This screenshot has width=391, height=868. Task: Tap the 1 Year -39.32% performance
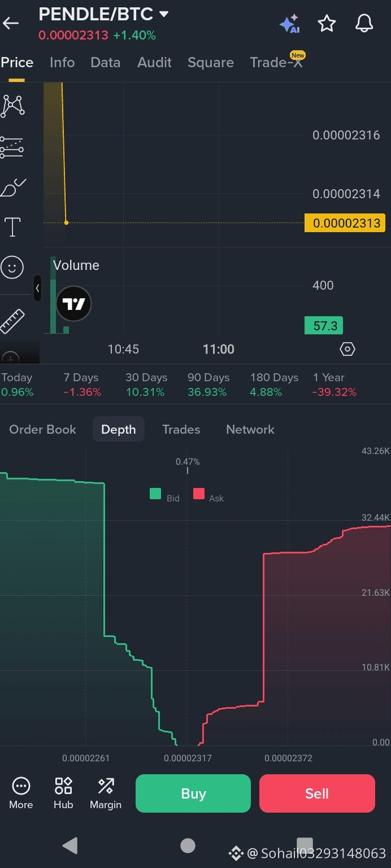(x=334, y=385)
